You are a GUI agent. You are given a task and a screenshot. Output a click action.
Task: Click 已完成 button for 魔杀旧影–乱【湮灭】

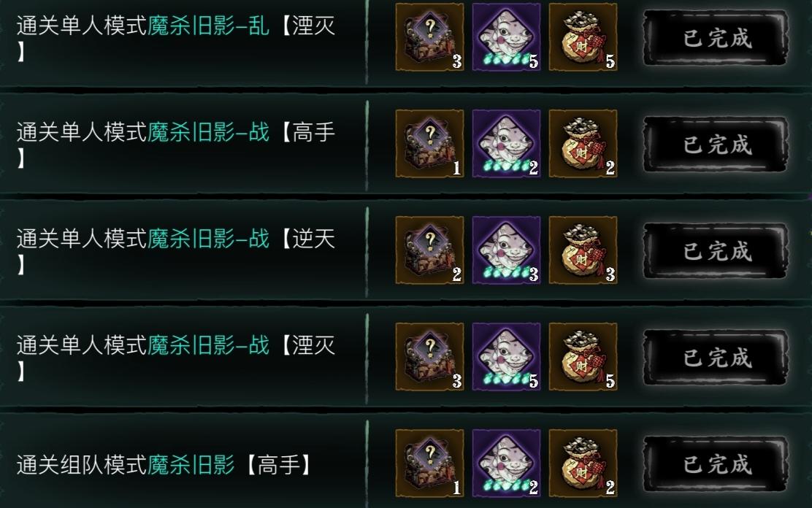[716, 38]
